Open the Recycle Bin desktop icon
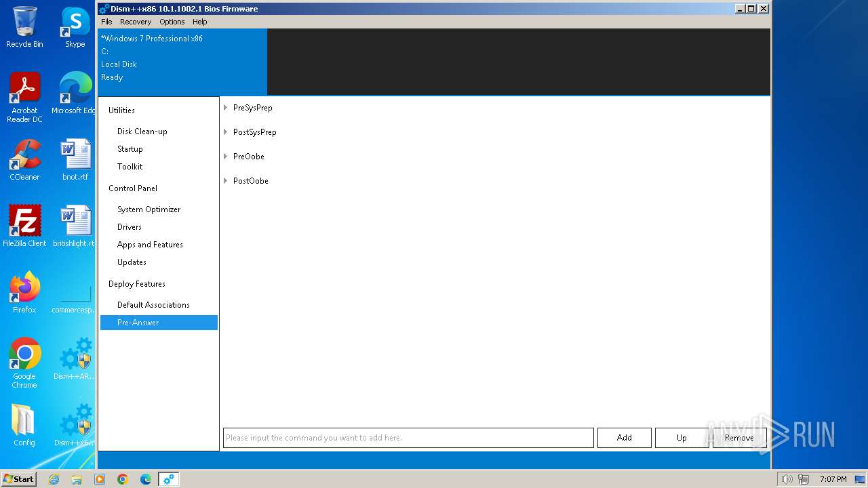 24,27
